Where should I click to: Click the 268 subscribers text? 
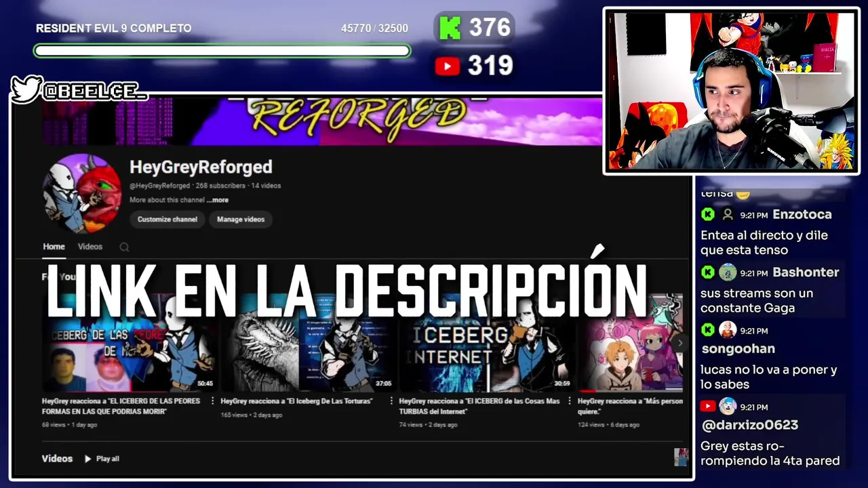220,186
